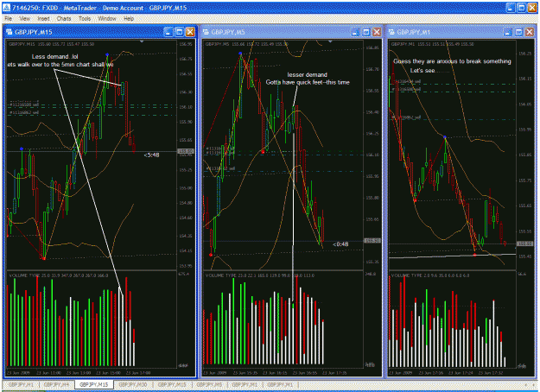Minimize the GBPJPY,M15 chart window
Screen dimensions: 540x392
(168, 32)
